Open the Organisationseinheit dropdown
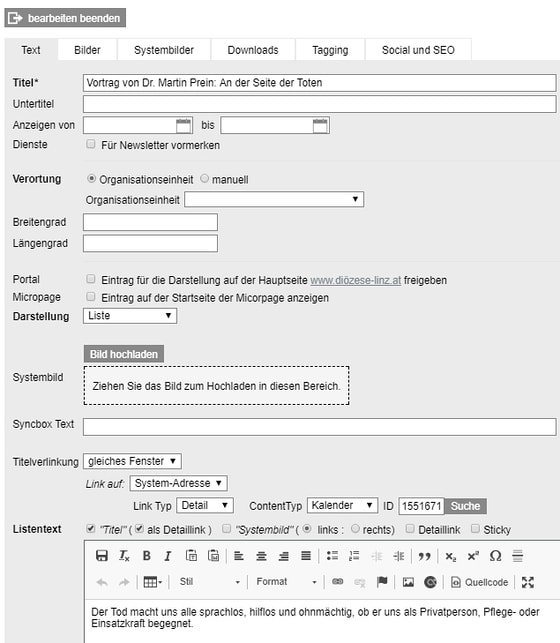 pos(274,199)
